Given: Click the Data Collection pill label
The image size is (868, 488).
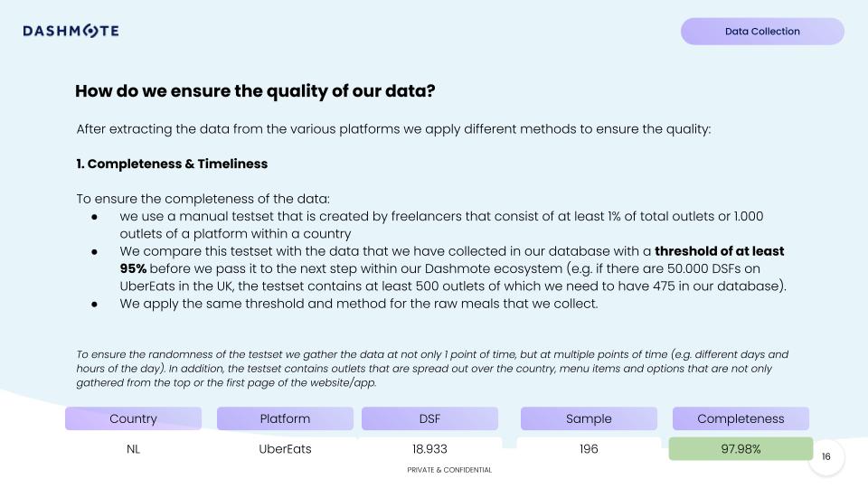Looking at the screenshot, I should [762, 31].
